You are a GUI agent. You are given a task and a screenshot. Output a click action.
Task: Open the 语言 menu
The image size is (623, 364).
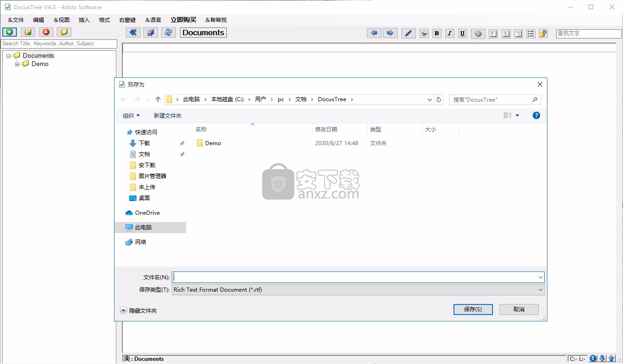click(x=153, y=20)
